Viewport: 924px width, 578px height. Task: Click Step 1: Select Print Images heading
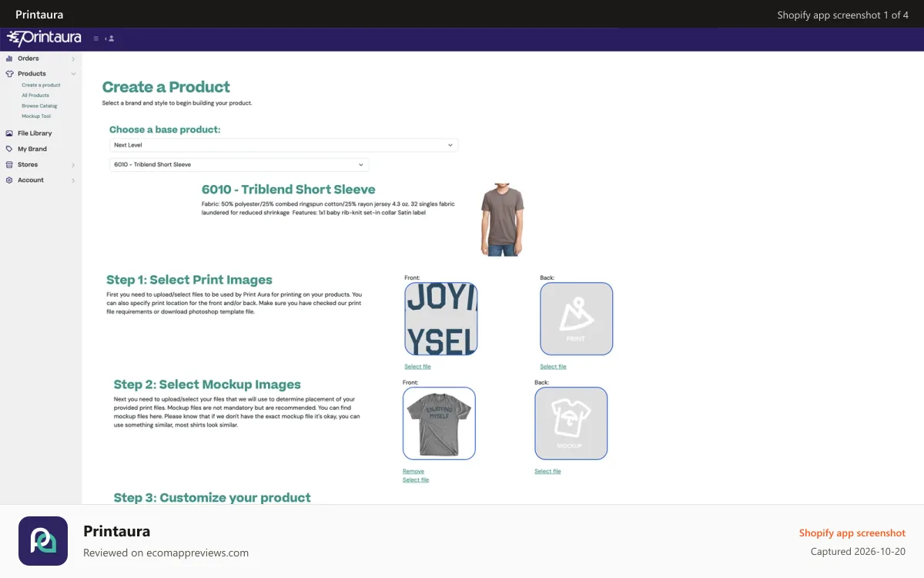pyautogui.click(x=189, y=280)
